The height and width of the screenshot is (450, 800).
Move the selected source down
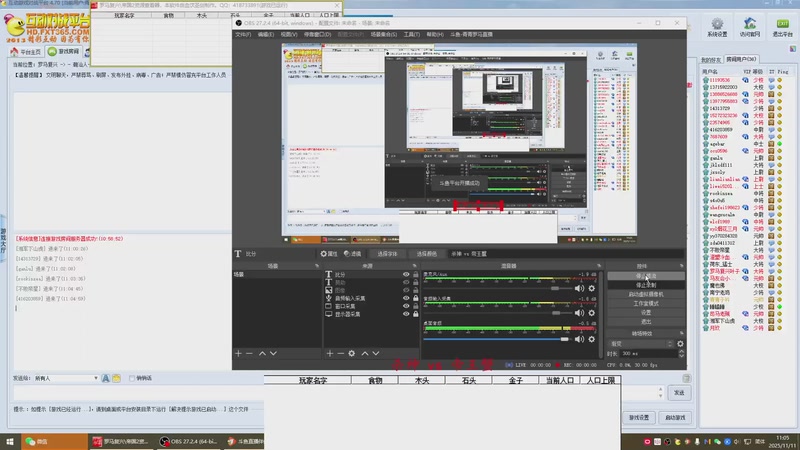(x=376, y=353)
